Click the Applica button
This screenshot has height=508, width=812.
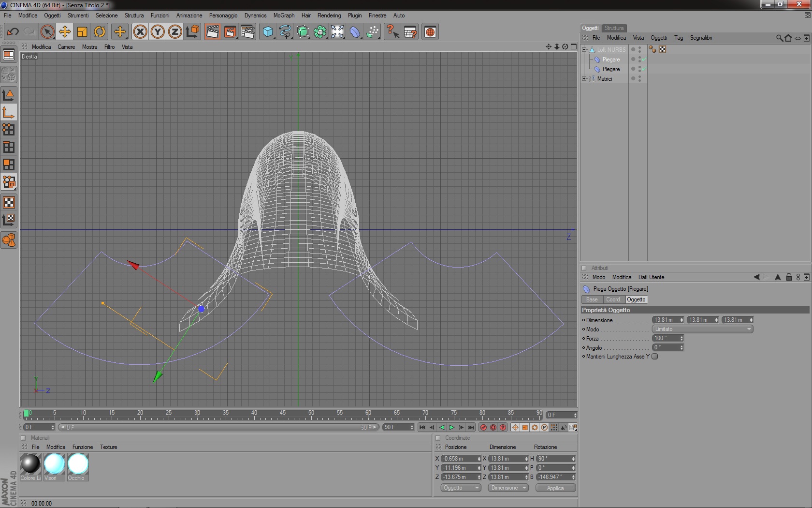pos(555,488)
